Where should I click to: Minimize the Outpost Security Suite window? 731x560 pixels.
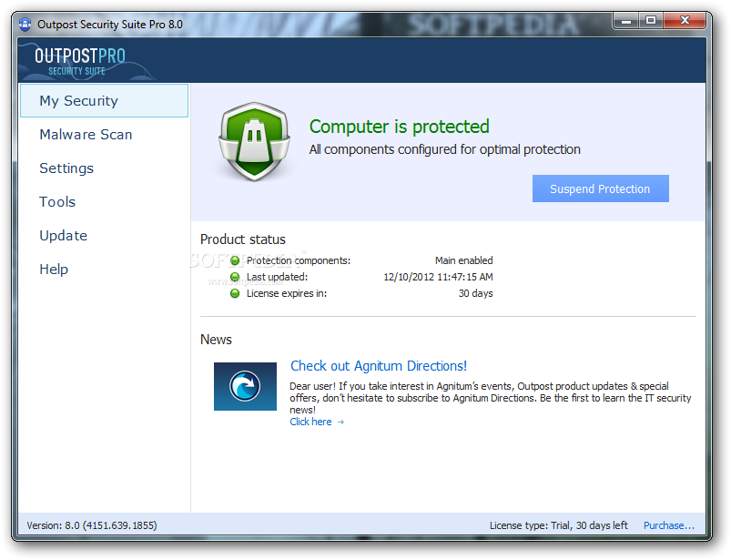pyautogui.click(x=626, y=21)
